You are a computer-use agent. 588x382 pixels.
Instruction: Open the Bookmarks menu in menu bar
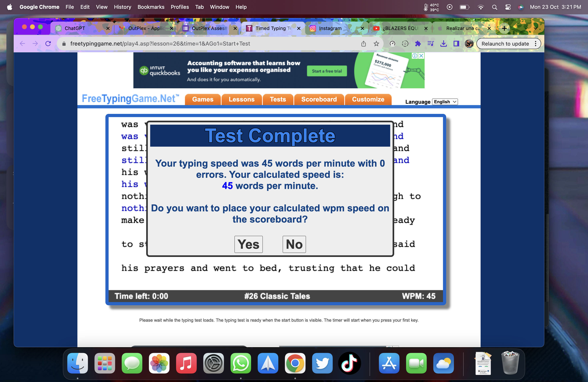(151, 7)
